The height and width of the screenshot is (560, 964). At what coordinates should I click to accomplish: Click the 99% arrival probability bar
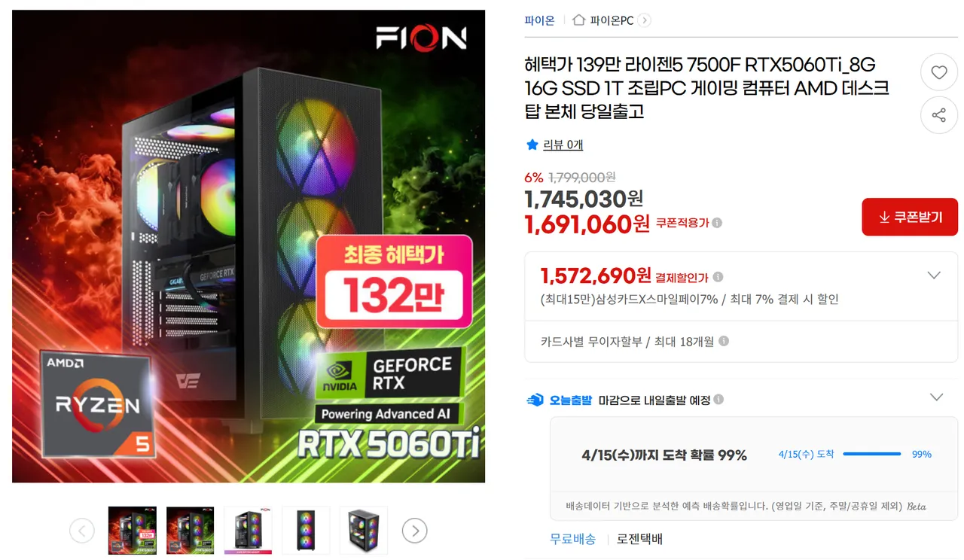pos(872,454)
